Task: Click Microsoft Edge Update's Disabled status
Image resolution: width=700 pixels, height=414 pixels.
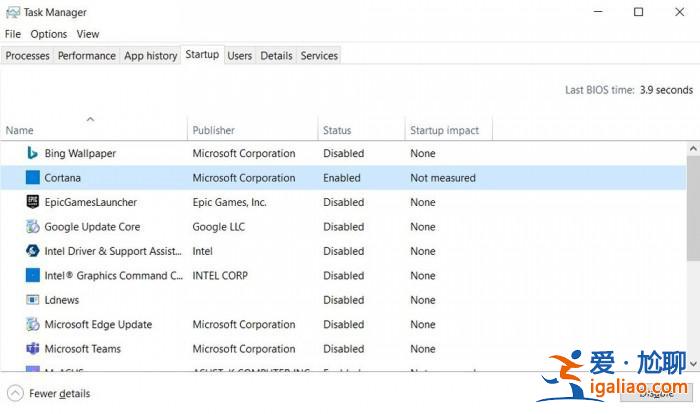Action: click(x=343, y=324)
